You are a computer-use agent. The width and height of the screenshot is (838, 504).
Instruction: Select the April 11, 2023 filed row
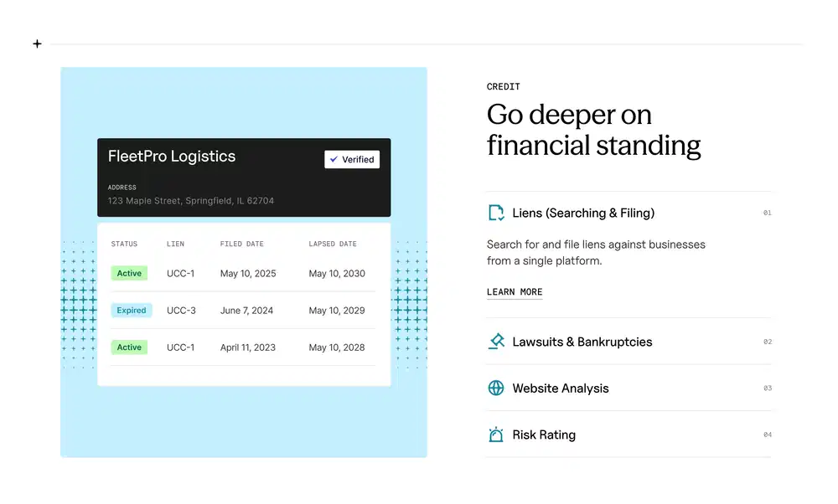point(248,347)
